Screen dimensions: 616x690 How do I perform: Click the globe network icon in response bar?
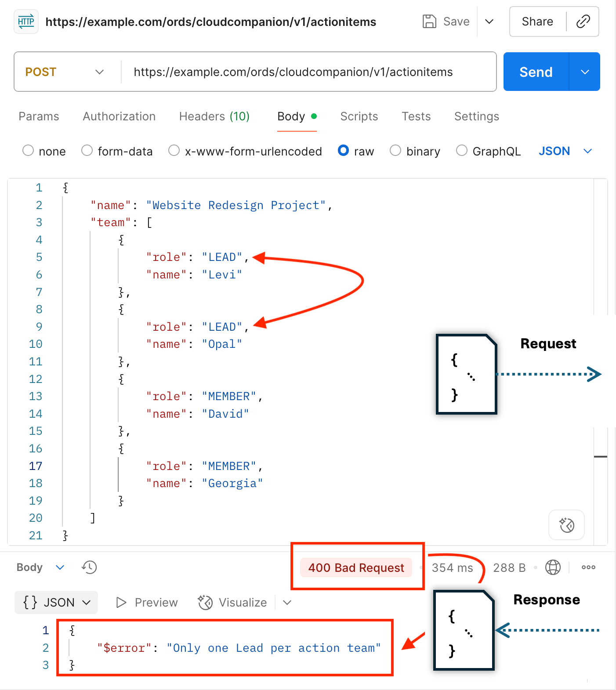tap(553, 567)
